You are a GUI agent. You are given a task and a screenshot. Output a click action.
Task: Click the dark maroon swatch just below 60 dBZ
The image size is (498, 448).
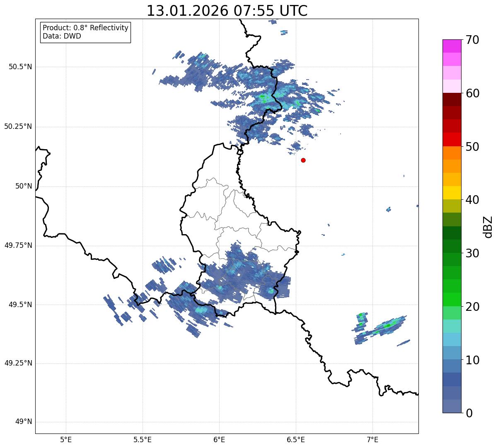coord(452,99)
